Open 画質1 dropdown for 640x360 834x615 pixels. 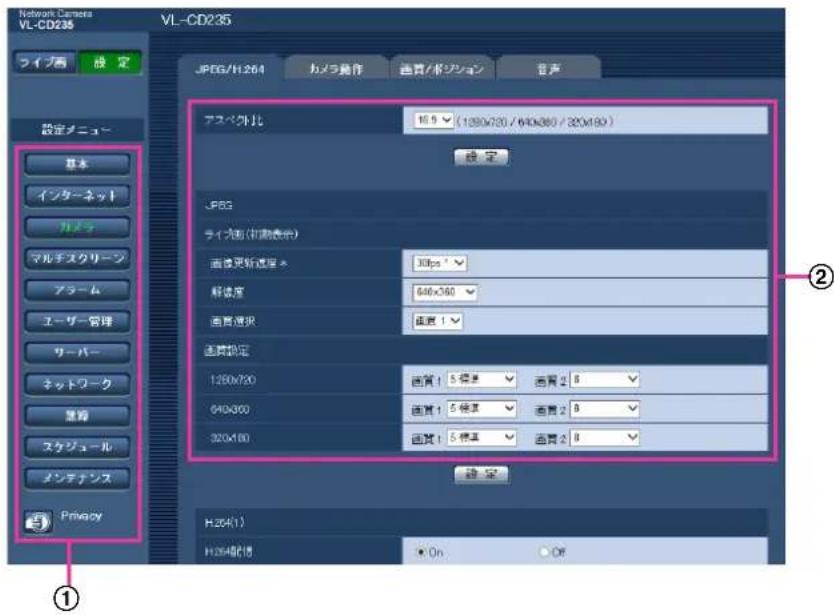point(481,409)
